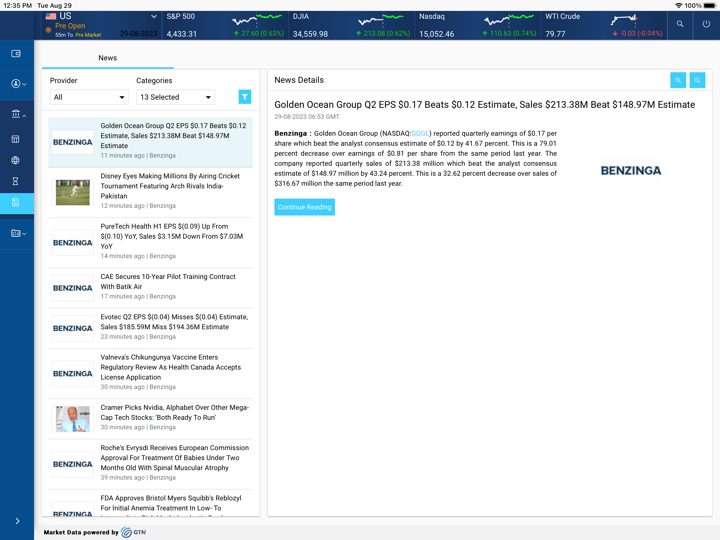Image resolution: width=720 pixels, height=540 pixels.
Task: Open the GOGL ticker link
Action: tap(420, 133)
